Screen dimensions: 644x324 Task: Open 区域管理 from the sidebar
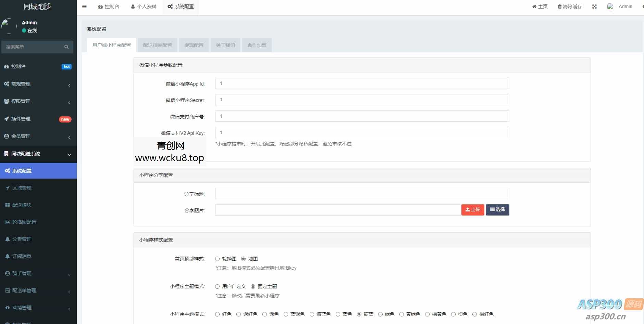21,187
